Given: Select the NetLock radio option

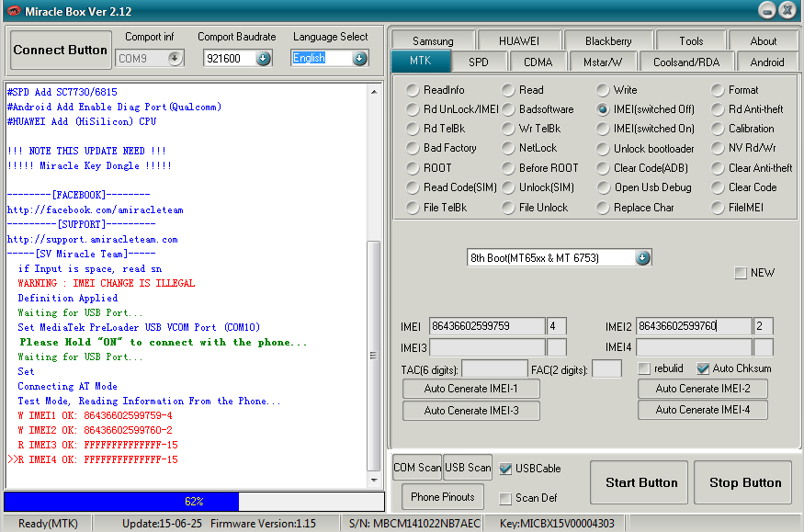Looking at the screenshot, I should coord(508,148).
